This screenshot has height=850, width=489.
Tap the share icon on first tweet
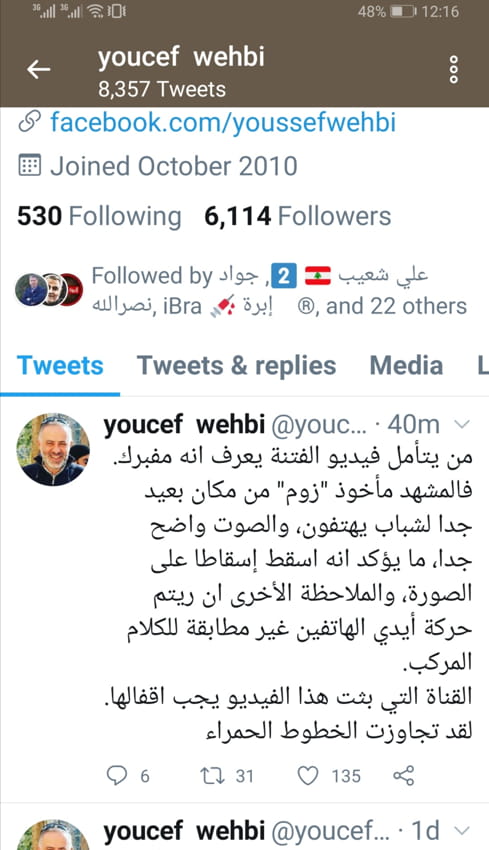[403, 776]
